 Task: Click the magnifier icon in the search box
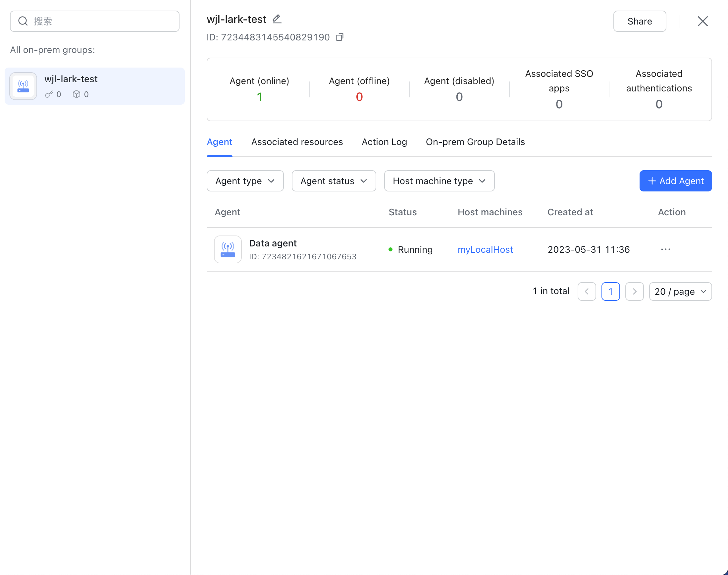pos(23,21)
